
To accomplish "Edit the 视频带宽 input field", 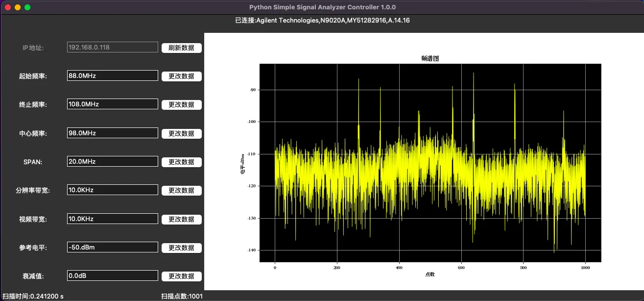I will pyautogui.click(x=113, y=219).
